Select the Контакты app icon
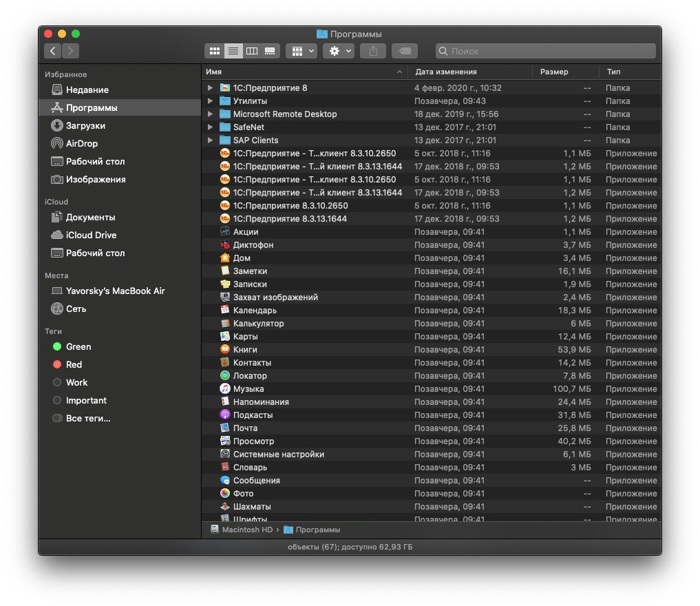This screenshot has height=606, width=700. click(x=225, y=363)
